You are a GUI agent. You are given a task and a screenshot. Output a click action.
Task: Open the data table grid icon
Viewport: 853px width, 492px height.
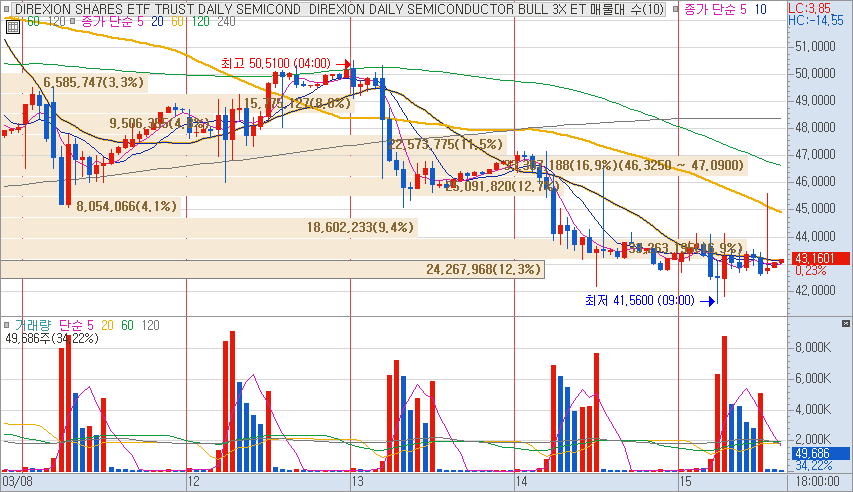(x=13, y=27)
